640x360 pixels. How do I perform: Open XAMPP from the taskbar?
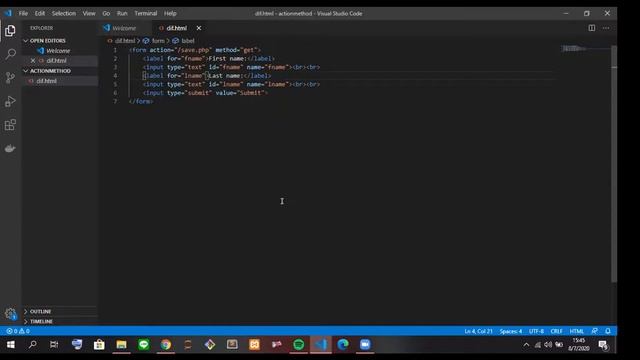click(x=254, y=345)
